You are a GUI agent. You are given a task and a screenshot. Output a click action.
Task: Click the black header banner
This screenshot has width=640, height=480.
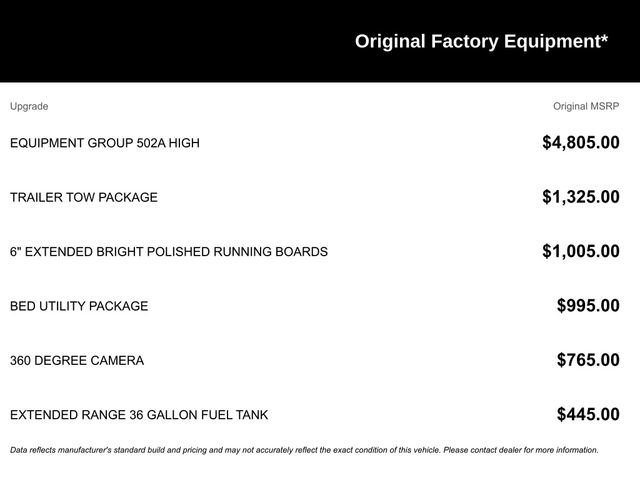(x=320, y=41)
